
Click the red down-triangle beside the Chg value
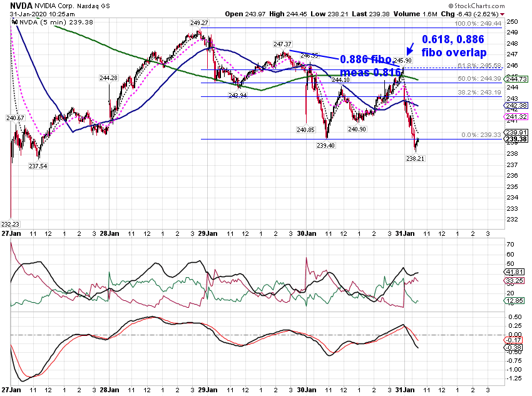click(503, 14)
